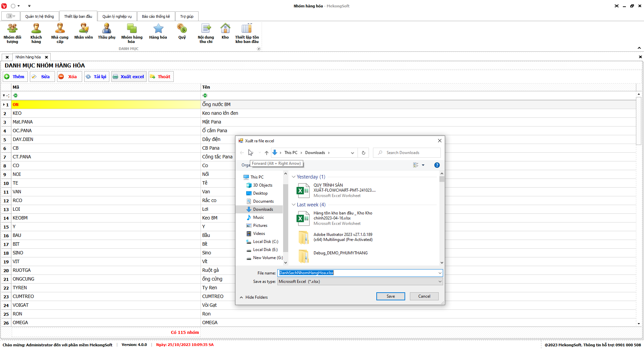Select Desktop in the folder tree
644x349 pixels.
click(260, 193)
